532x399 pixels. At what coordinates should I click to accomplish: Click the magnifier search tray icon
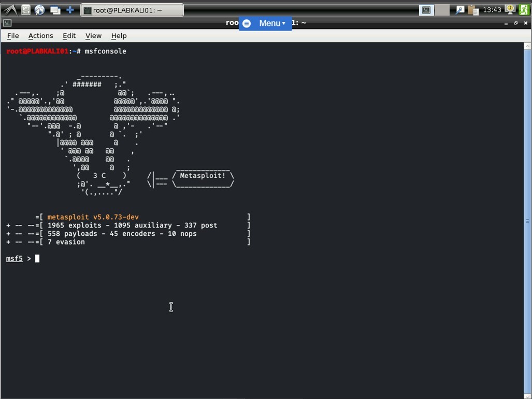(x=459, y=10)
